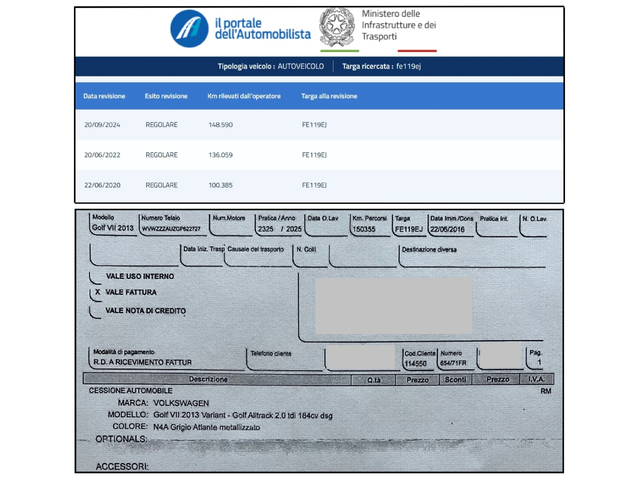Toggle the VALE FATTURA checkbox
The height and width of the screenshot is (480, 640).
click(x=97, y=293)
